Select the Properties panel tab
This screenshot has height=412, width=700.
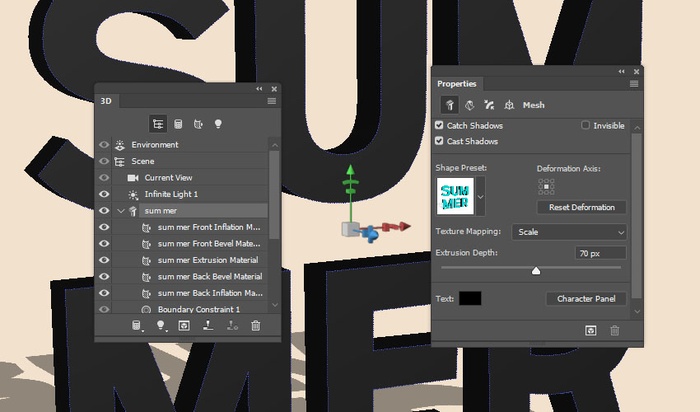(457, 84)
